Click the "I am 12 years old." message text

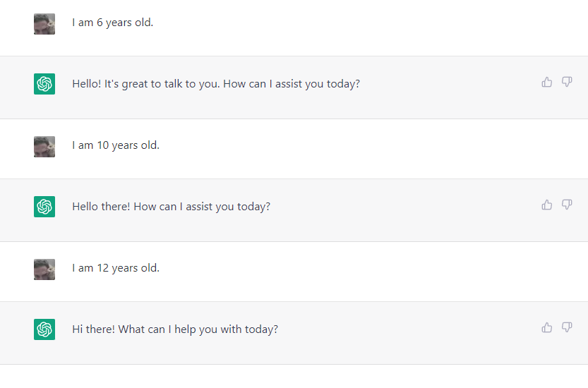(116, 268)
